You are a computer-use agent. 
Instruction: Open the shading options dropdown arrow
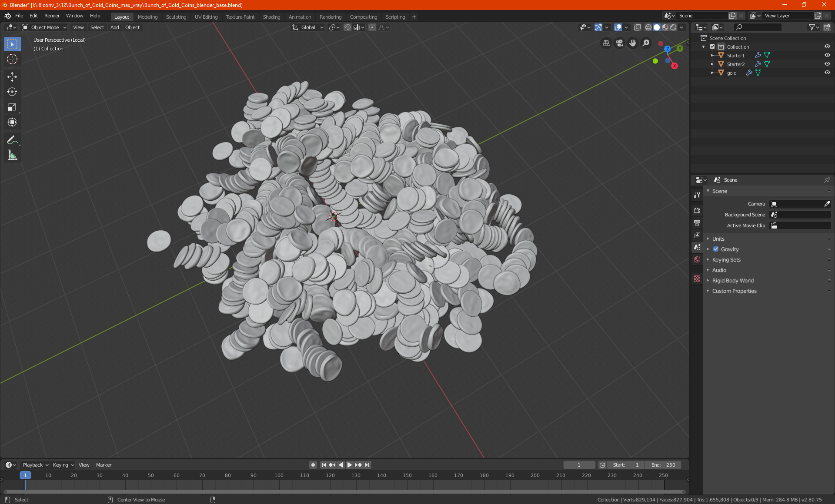(x=681, y=27)
